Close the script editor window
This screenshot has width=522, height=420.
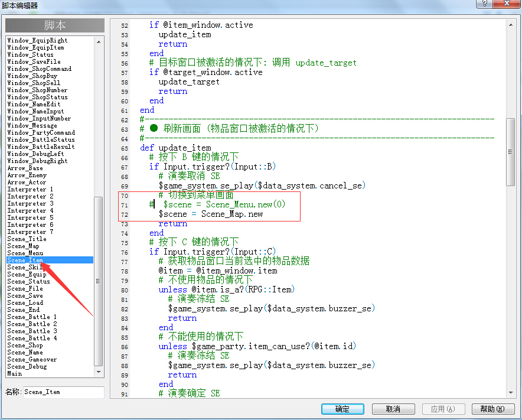507,4
